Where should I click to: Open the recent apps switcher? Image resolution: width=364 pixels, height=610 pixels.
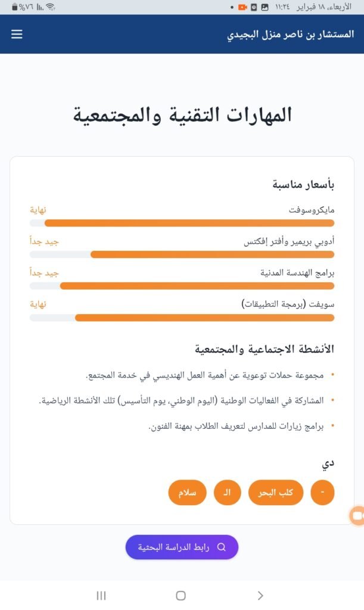101,595
